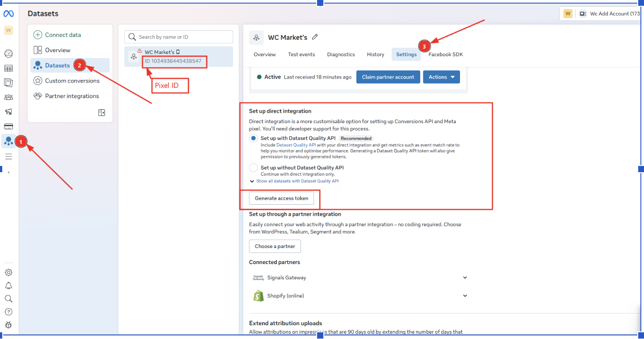The width and height of the screenshot is (644, 339).
Task: Click the Search by name or ID field
Action: [179, 37]
